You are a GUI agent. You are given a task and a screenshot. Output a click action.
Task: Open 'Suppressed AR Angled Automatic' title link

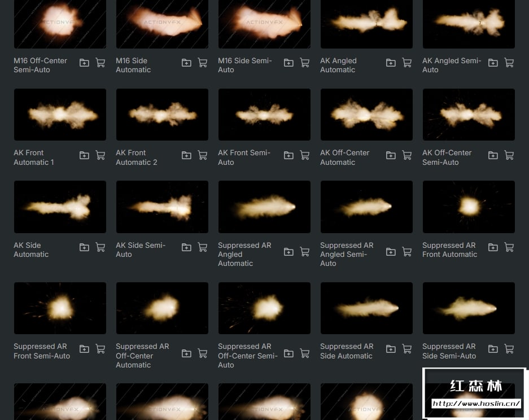pos(244,255)
